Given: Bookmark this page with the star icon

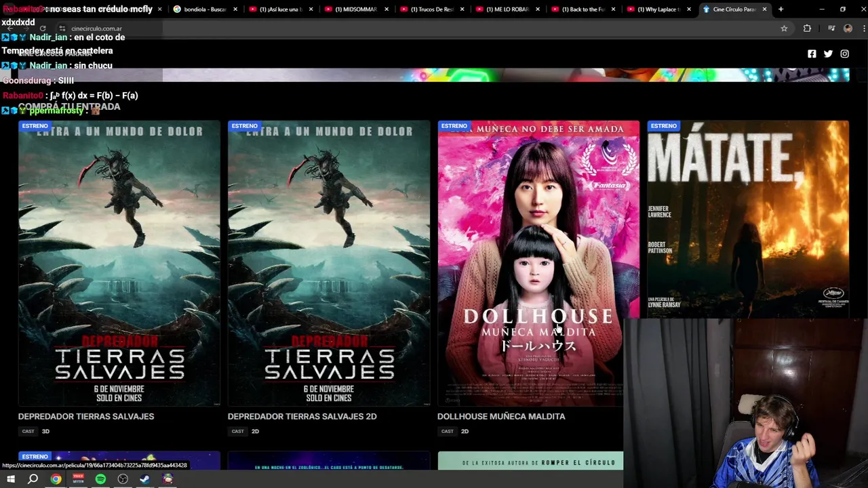Looking at the screenshot, I should (784, 28).
